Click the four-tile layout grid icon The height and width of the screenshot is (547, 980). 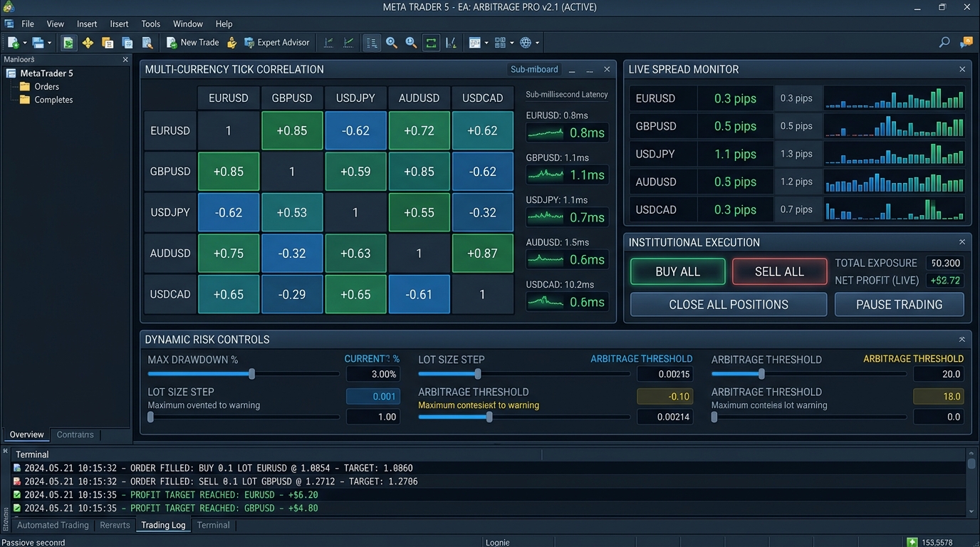(x=500, y=43)
